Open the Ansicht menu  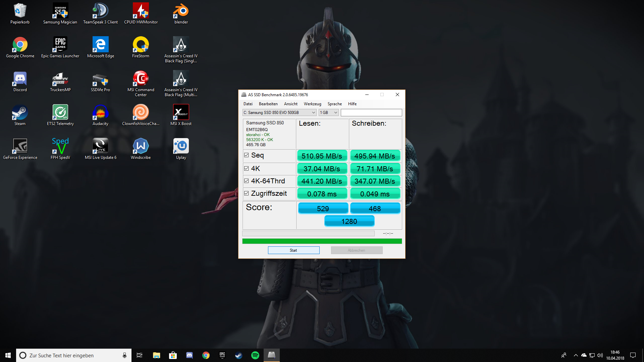[x=290, y=104]
